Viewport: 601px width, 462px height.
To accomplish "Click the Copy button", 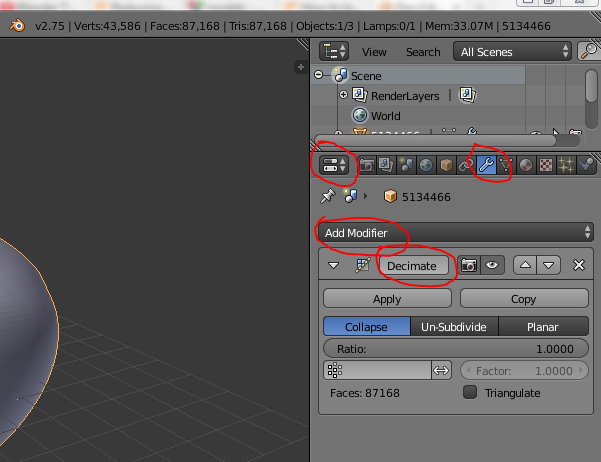I will click(x=524, y=299).
